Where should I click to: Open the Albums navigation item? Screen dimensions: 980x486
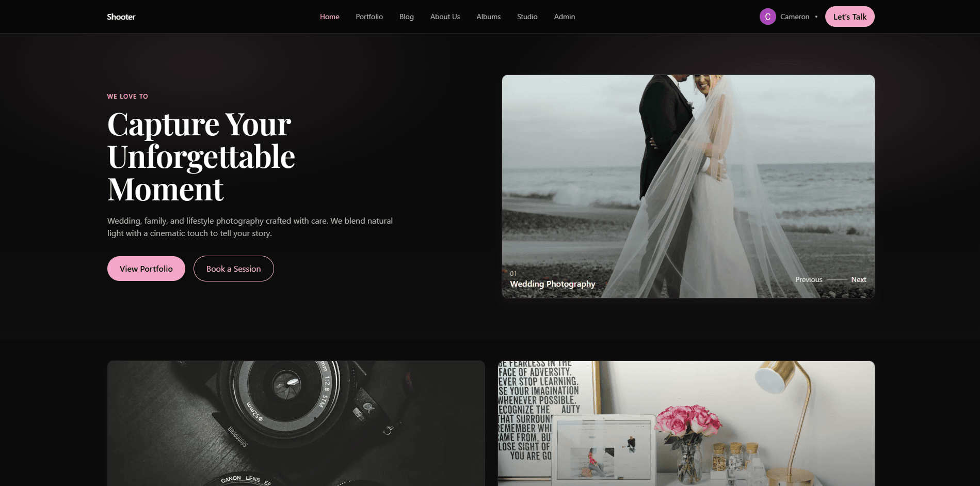click(488, 16)
